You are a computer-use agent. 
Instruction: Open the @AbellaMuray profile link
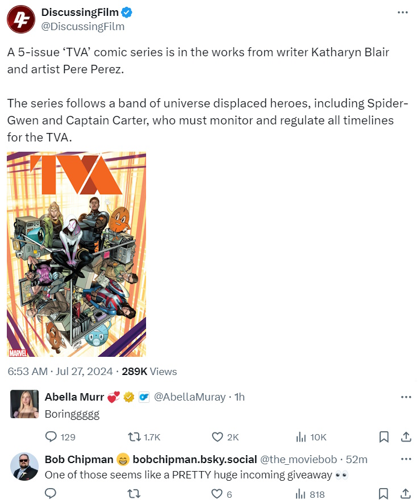click(x=190, y=397)
